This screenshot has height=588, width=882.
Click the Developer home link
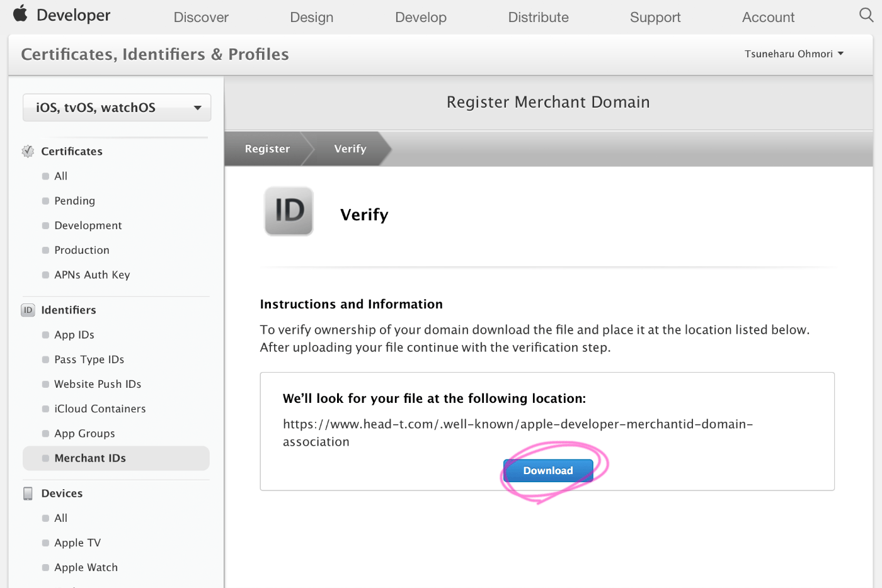74,15
